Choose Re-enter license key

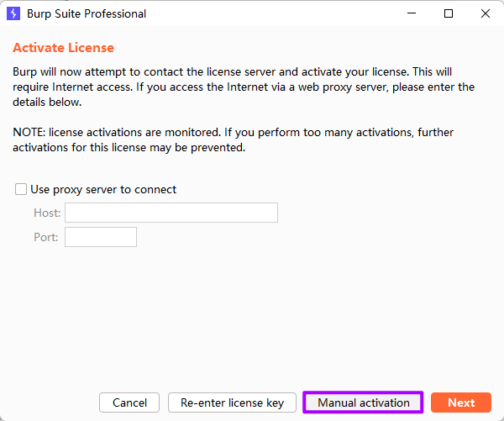pos(232,403)
